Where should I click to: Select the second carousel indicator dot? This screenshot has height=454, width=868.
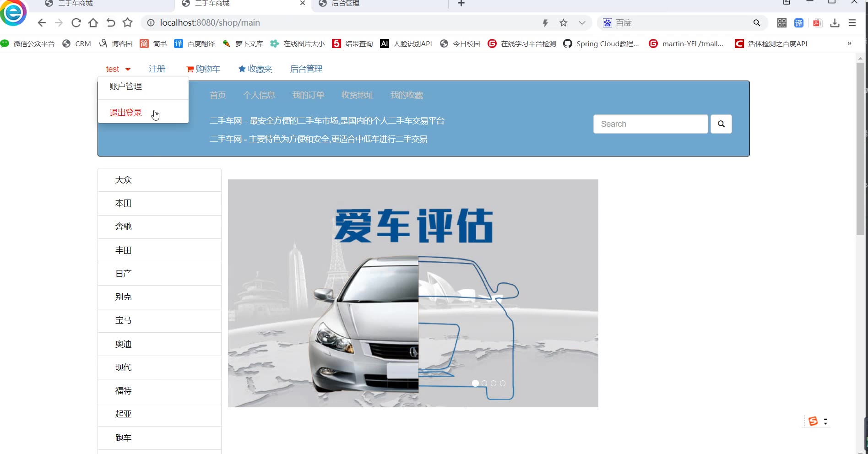click(x=484, y=383)
